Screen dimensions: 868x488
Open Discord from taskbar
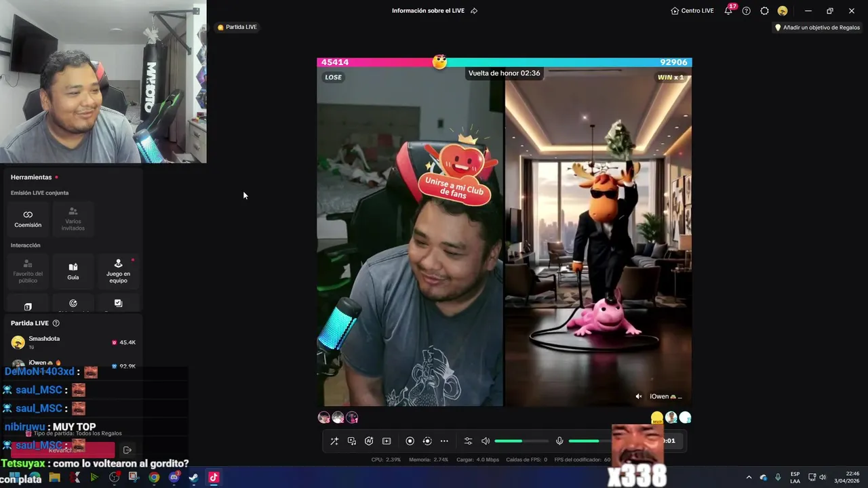[174, 477]
